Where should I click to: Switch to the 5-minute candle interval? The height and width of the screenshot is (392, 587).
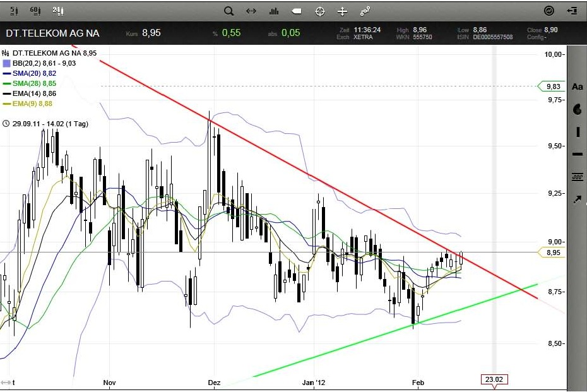click(x=14, y=11)
